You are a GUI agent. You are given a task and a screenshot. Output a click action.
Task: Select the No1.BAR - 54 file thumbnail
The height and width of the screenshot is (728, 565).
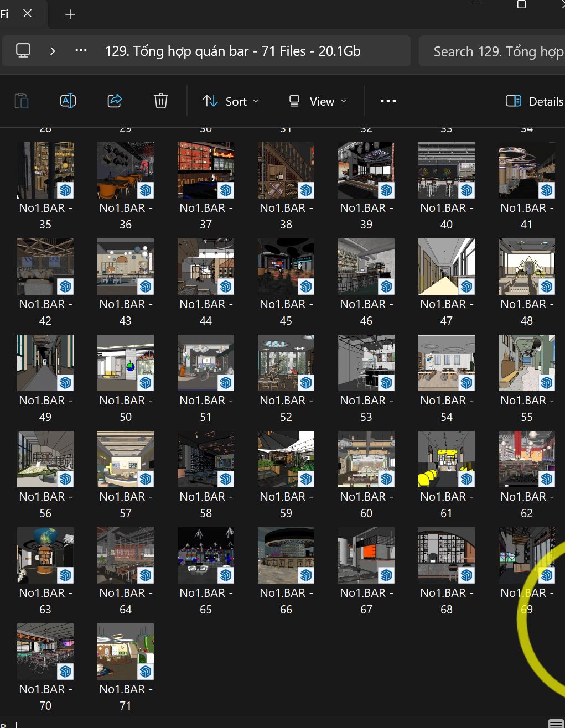[447, 363]
